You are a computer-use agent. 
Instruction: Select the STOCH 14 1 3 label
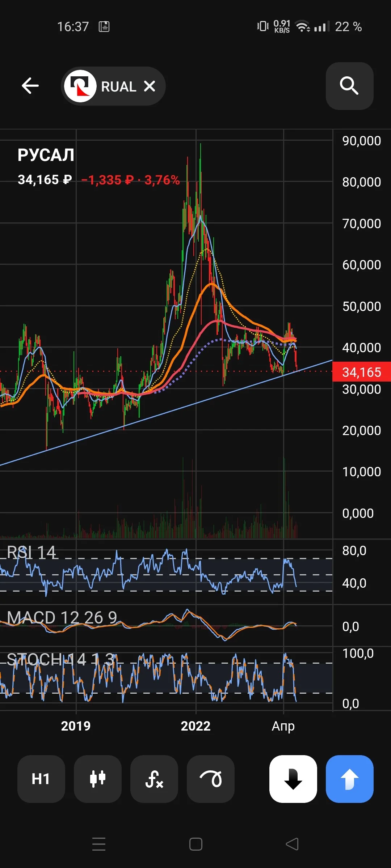tap(61, 659)
